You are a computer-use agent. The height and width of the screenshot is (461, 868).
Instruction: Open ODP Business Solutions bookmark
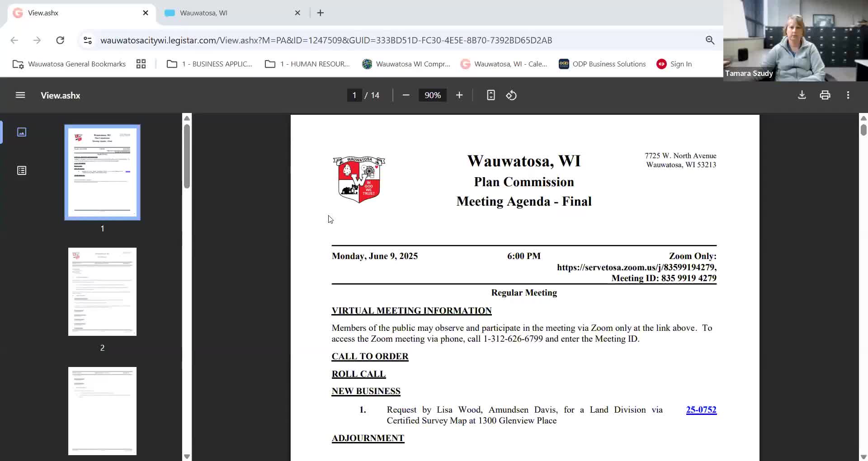[x=602, y=64]
